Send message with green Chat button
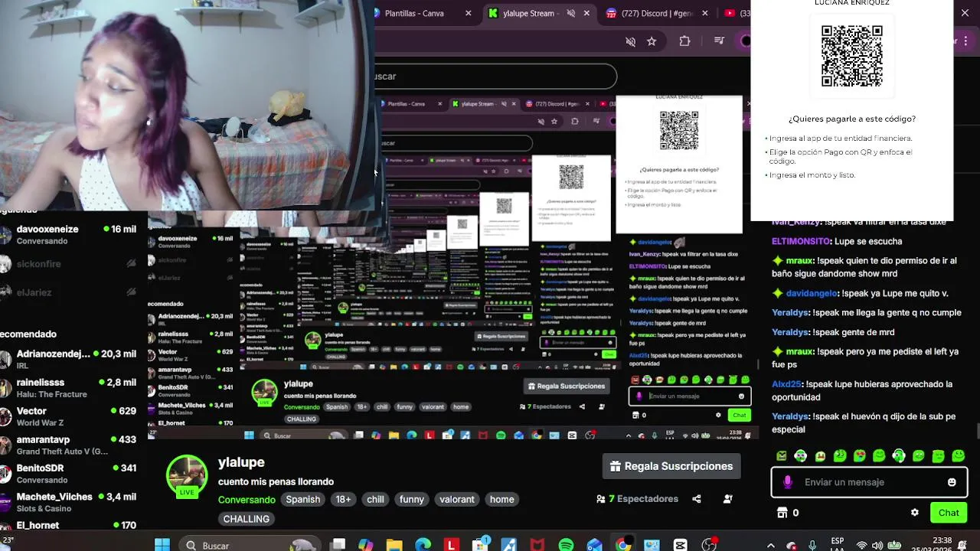 click(x=949, y=513)
